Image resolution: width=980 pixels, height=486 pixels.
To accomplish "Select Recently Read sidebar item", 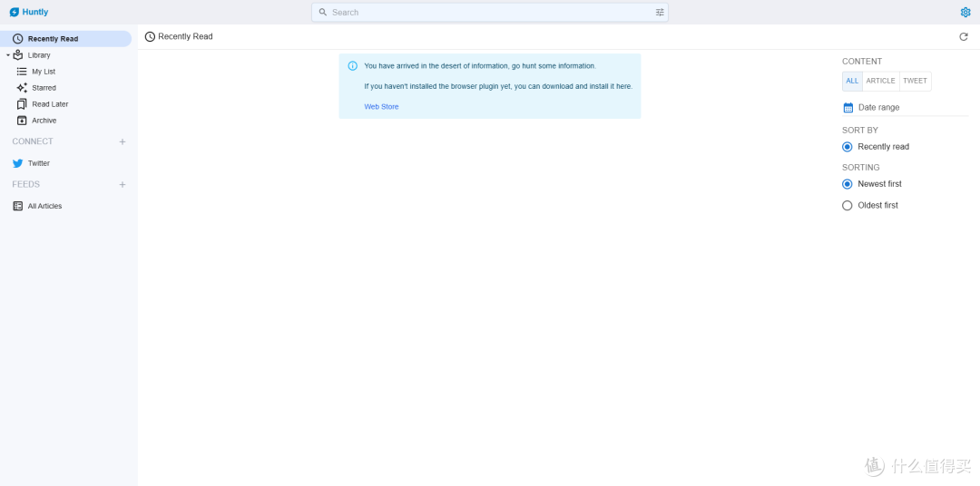I will coord(65,39).
